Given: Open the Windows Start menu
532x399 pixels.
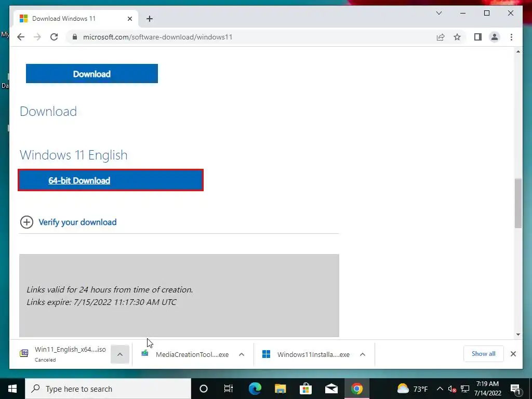Looking at the screenshot, I should tap(12, 389).
